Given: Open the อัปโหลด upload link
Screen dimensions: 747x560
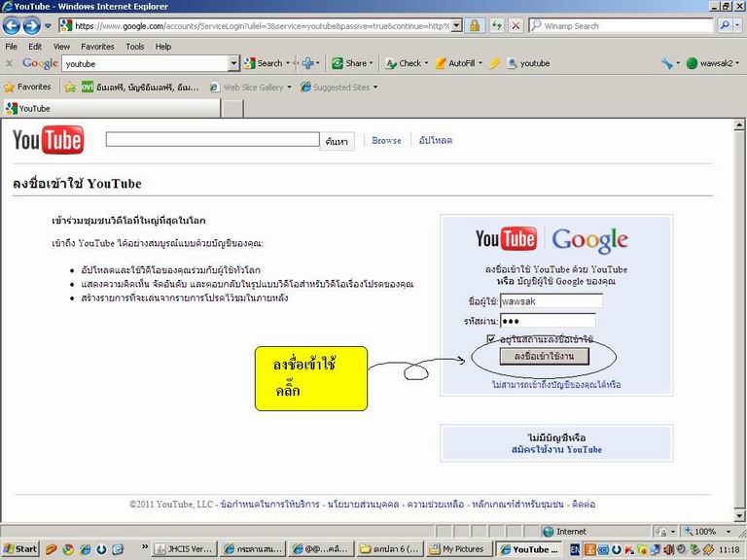Looking at the screenshot, I should click(x=436, y=140).
